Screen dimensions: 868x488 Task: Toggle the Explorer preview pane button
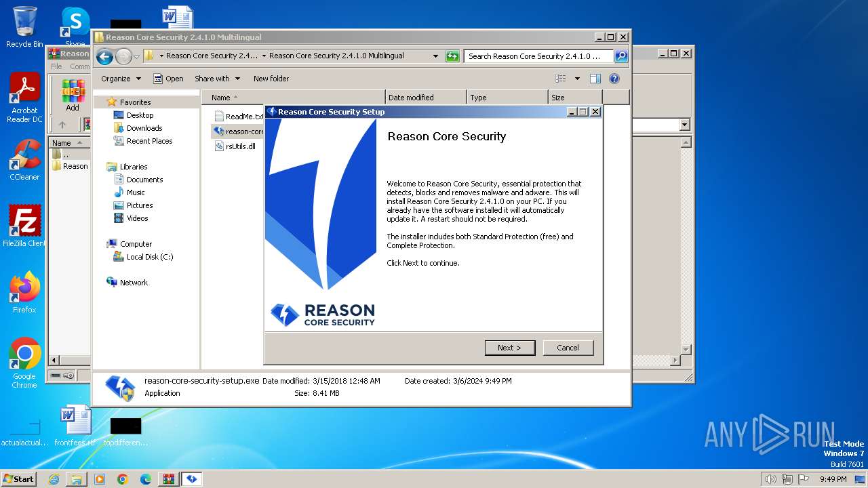[x=595, y=79]
